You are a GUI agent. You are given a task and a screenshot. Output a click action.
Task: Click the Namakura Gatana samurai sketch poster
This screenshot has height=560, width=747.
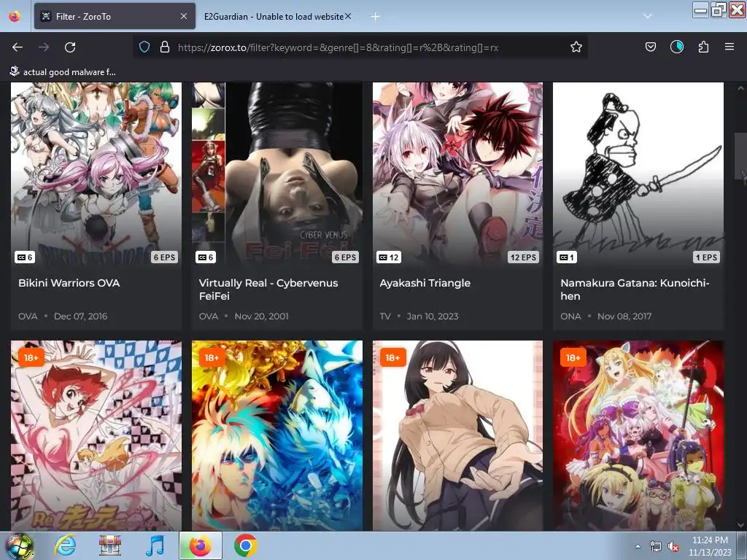coord(638,174)
